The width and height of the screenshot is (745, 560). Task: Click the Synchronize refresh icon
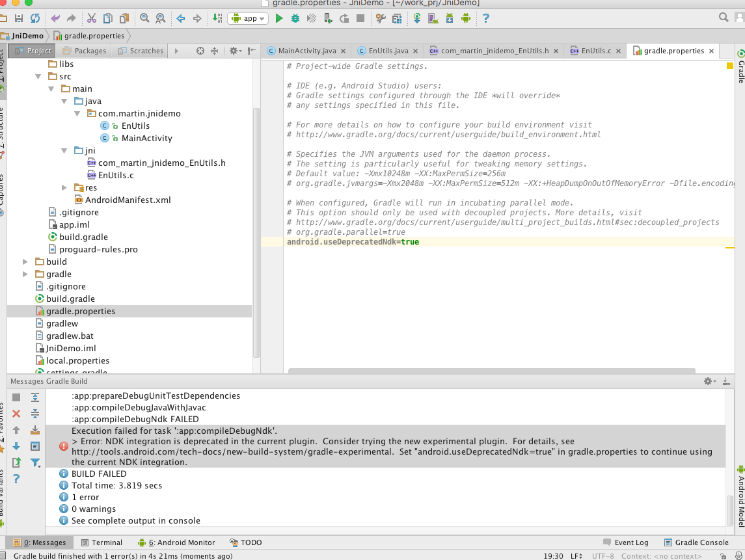(x=34, y=18)
